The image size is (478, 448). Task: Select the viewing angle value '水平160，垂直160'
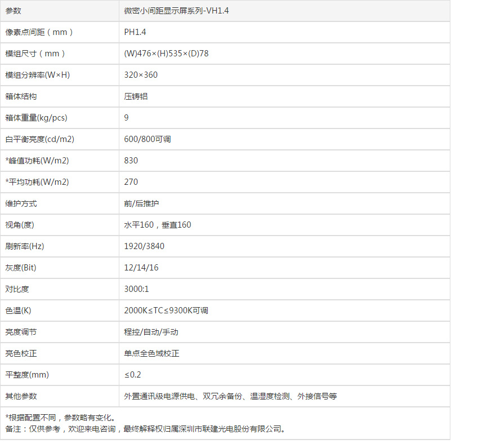tap(158, 225)
